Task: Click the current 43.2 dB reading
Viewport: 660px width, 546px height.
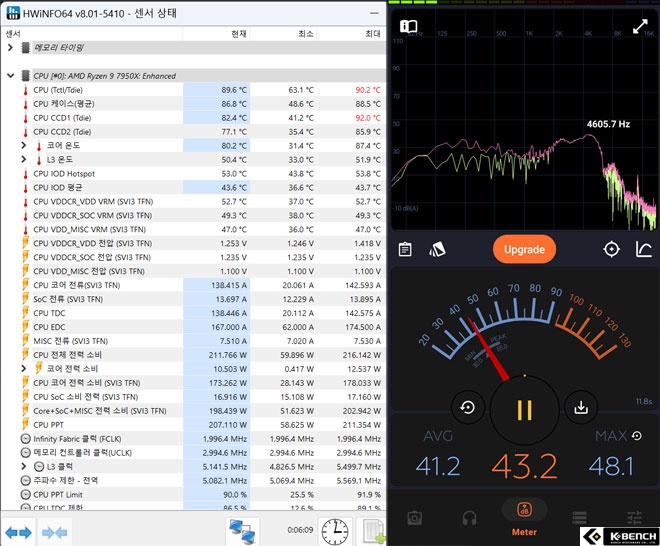Action: [524, 466]
